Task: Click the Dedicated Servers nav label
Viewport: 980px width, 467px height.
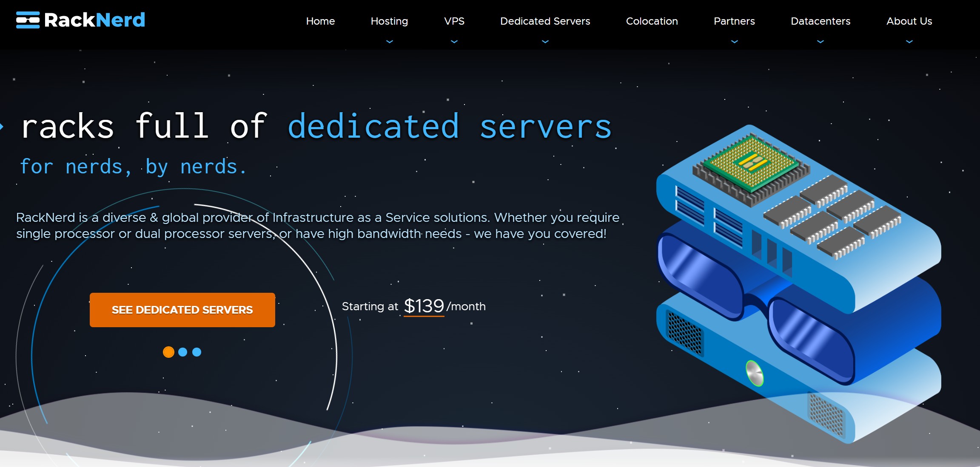Action: click(x=545, y=21)
